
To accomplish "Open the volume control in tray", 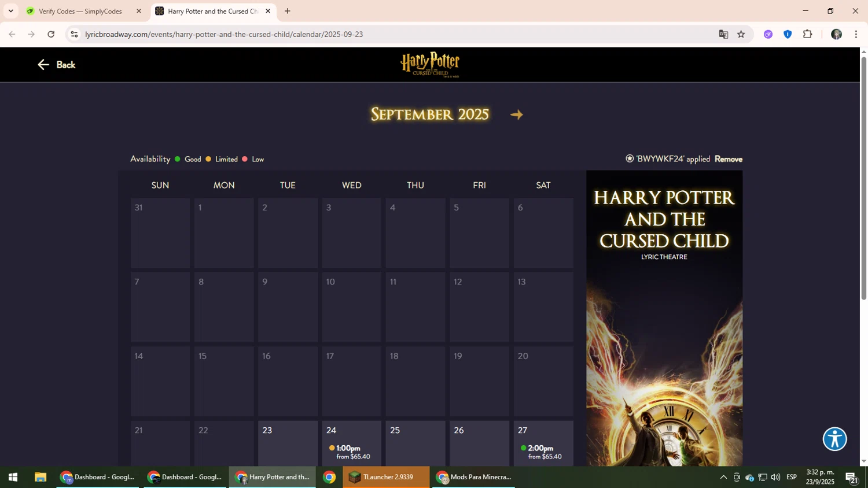I will click(x=775, y=477).
